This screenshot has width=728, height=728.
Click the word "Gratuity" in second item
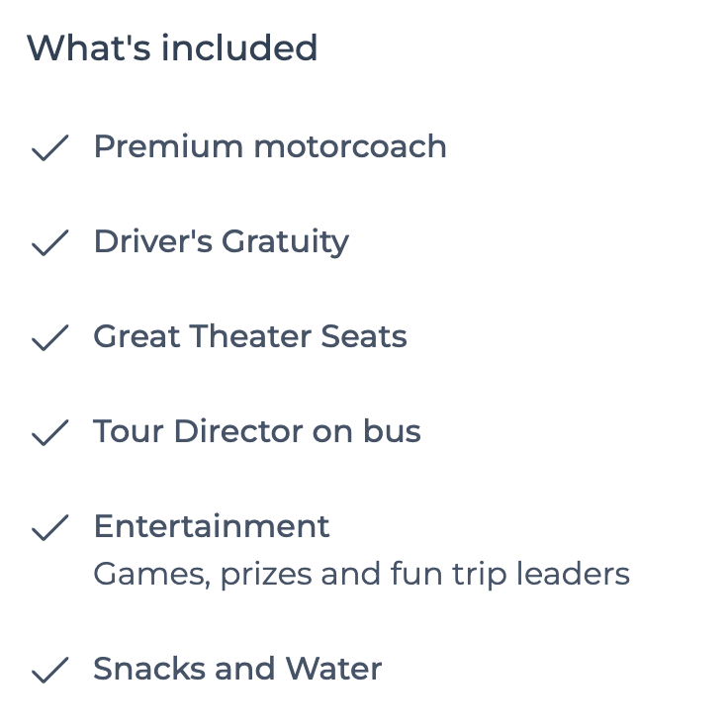pyautogui.click(x=286, y=242)
